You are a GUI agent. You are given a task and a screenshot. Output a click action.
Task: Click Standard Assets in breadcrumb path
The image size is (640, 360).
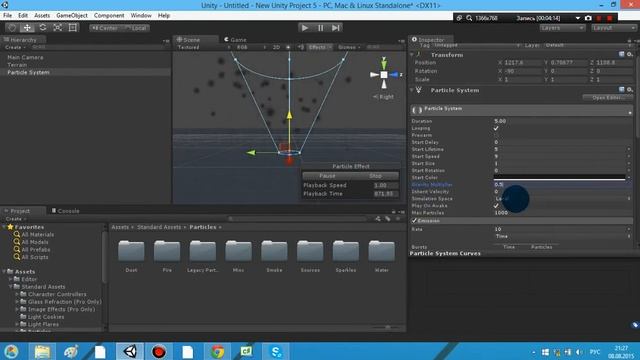click(x=158, y=227)
